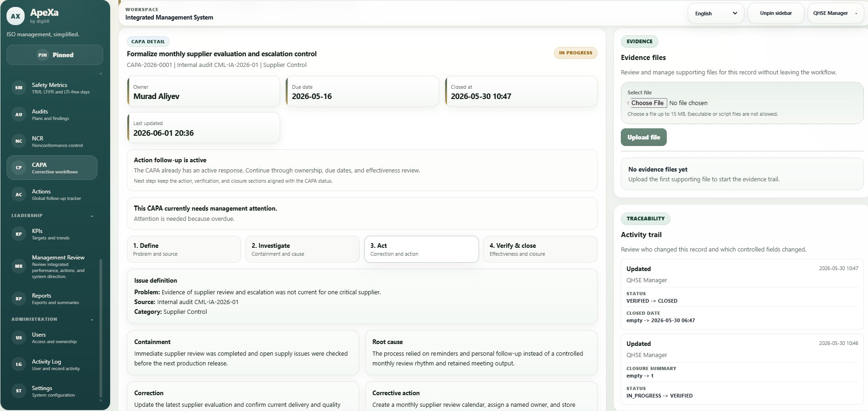Open Activity Log via LG icon

pos(19,365)
